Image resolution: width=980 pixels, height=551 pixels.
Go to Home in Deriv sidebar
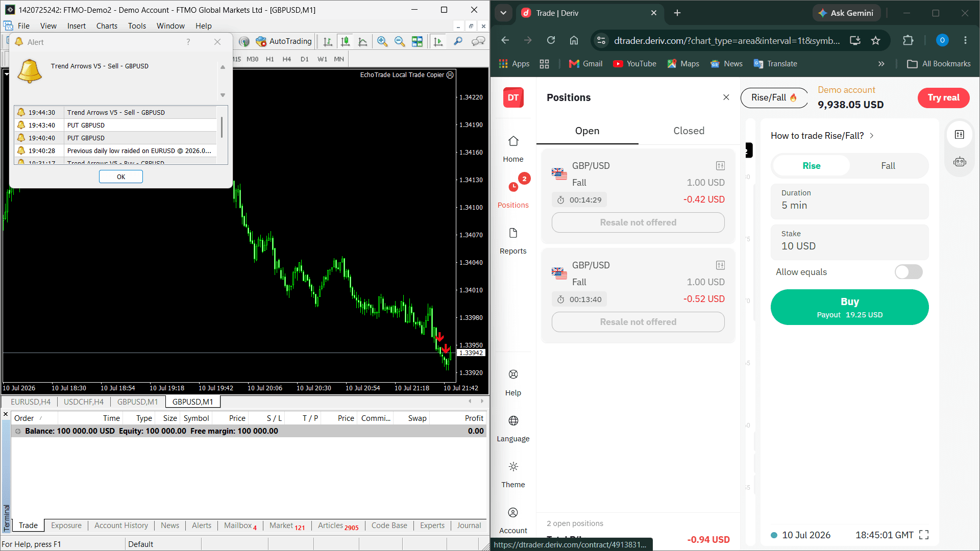click(513, 149)
